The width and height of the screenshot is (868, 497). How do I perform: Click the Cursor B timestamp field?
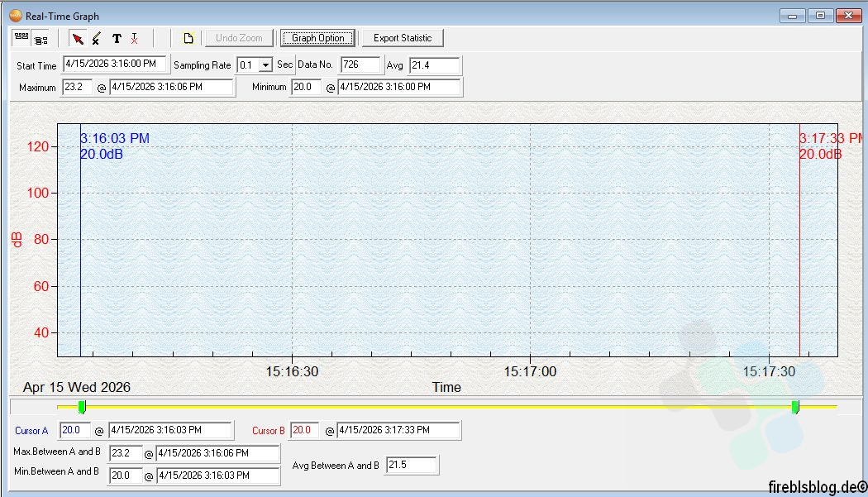(x=398, y=430)
